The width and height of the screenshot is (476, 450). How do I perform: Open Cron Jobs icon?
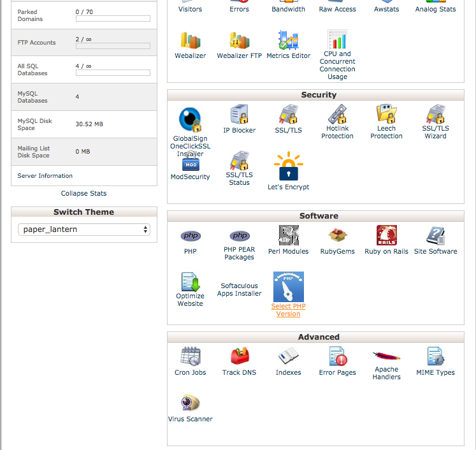click(x=191, y=356)
